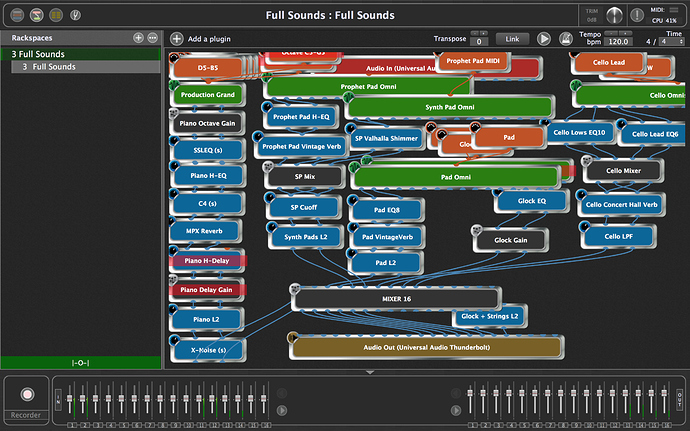Viewport: 690px width, 431px height.
Task: Select the Glock Gain block
Action: pos(510,240)
